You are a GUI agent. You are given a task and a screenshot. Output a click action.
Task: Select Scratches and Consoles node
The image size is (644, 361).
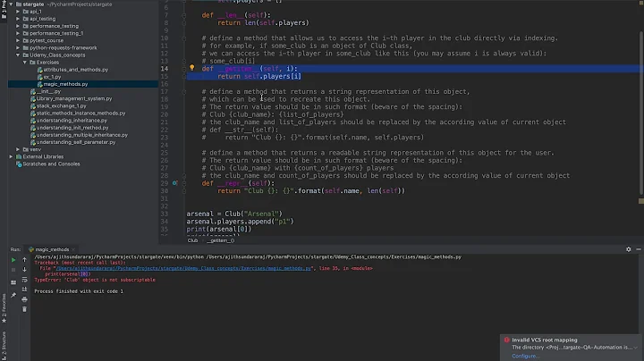pos(51,164)
